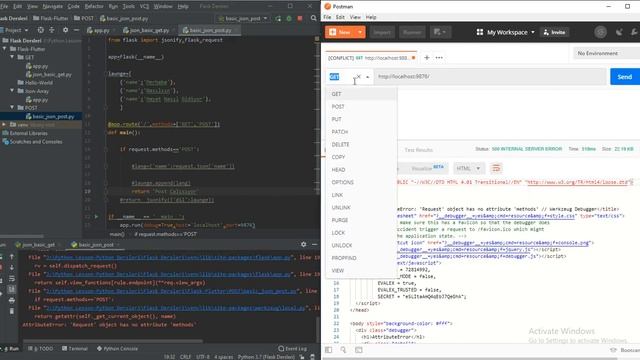Click the up arrow in Run panel sidebar

(11, 257)
